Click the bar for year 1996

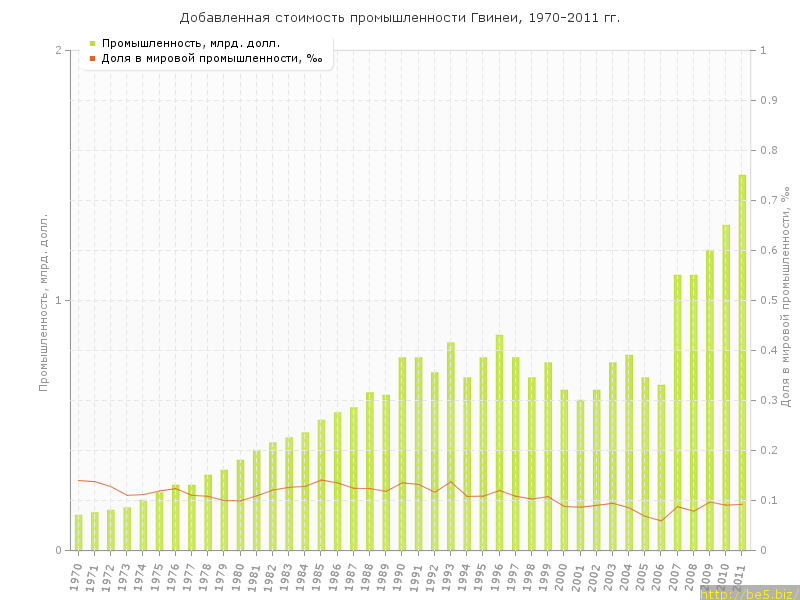coord(499,442)
